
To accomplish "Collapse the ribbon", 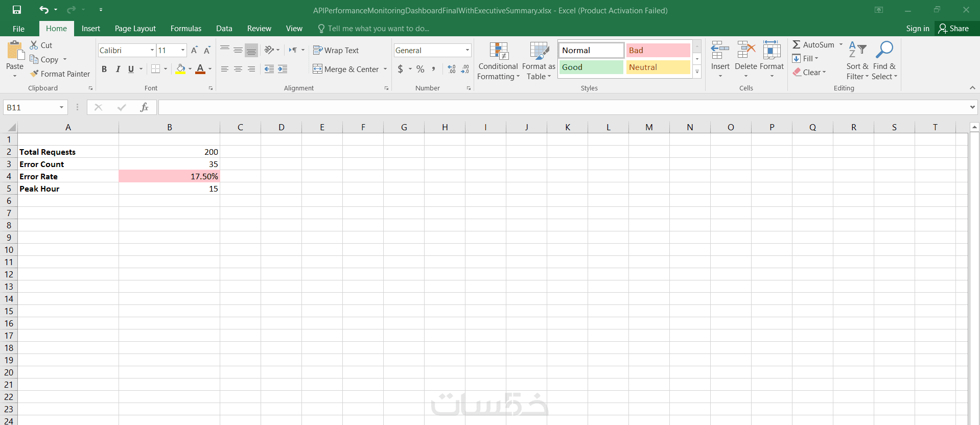I will pos(972,88).
